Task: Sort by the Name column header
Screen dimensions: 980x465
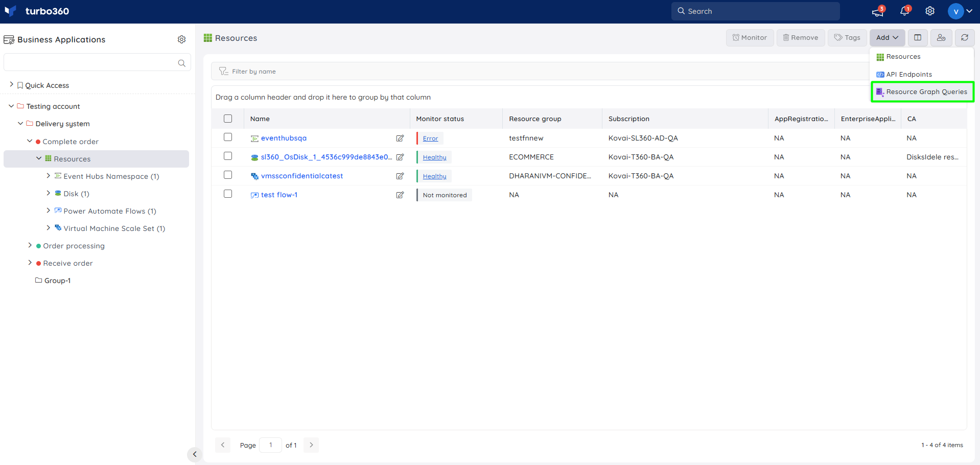Action: [x=260, y=119]
